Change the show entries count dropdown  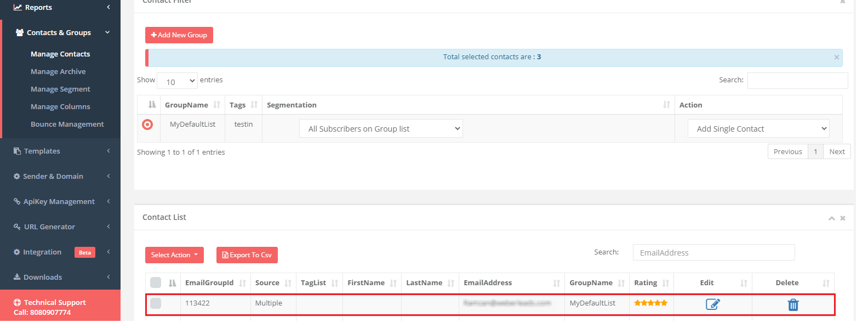coord(177,81)
